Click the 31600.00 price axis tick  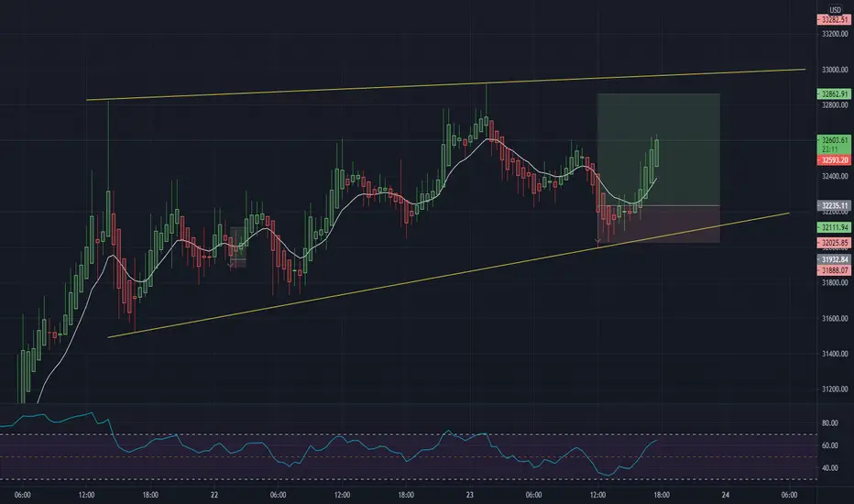[x=835, y=318]
